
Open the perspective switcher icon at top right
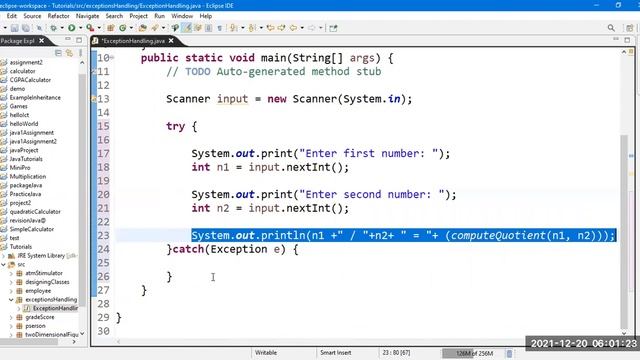[629, 28]
